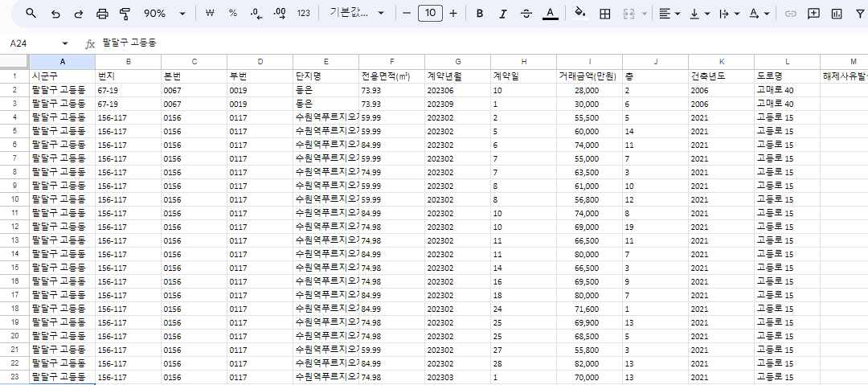Increase font size with plus button

tap(453, 14)
